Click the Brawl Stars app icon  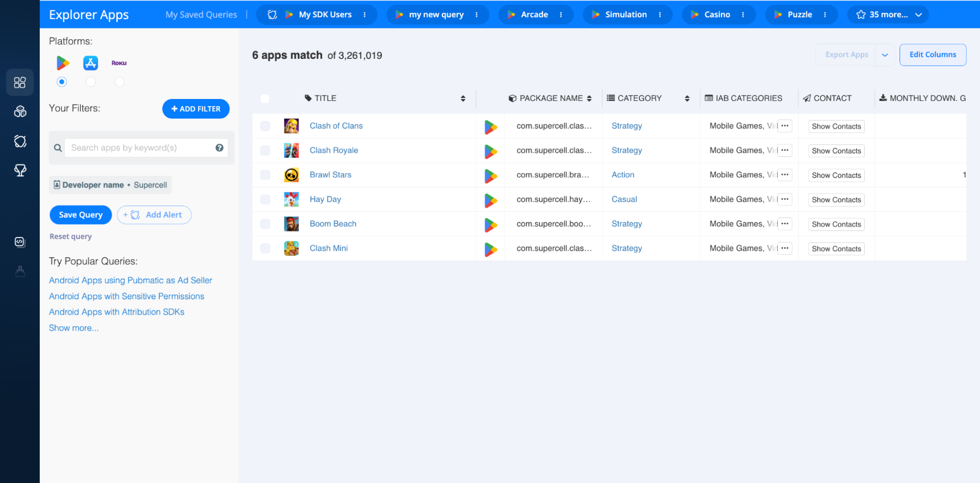[291, 175]
